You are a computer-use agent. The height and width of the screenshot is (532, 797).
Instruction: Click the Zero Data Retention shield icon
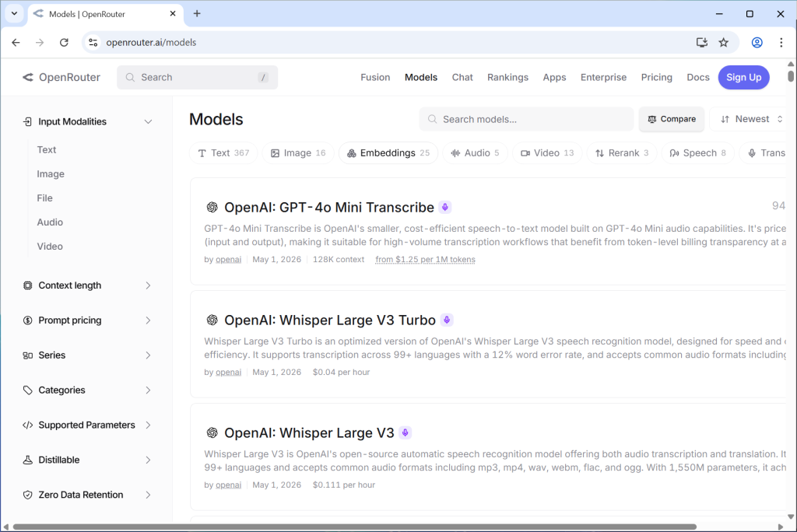27,495
